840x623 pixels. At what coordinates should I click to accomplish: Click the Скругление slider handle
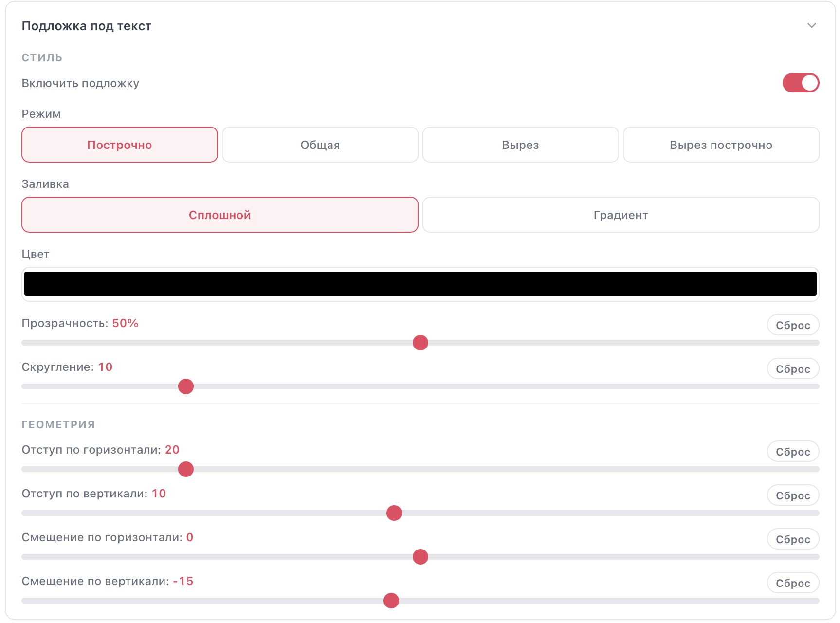tap(186, 386)
